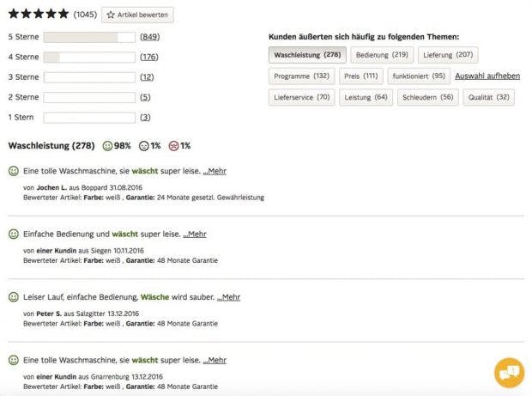Click smiley beside Peter S. review

[x=14, y=297]
